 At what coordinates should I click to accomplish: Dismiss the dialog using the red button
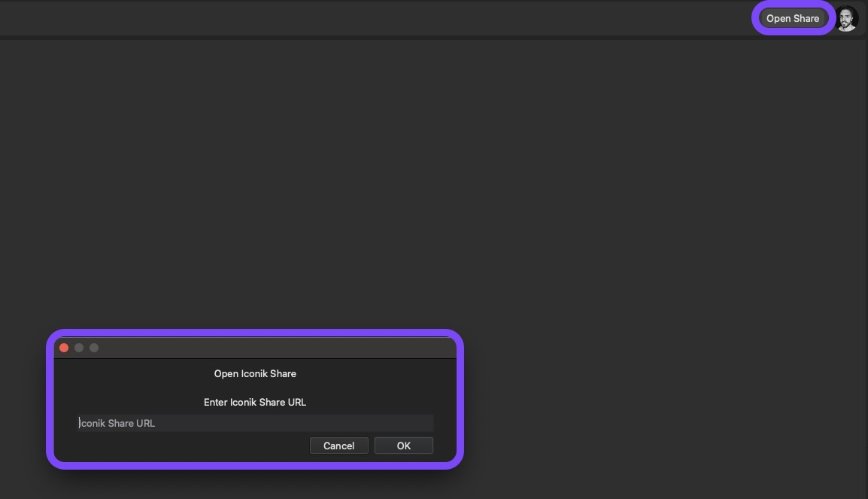[64, 348]
